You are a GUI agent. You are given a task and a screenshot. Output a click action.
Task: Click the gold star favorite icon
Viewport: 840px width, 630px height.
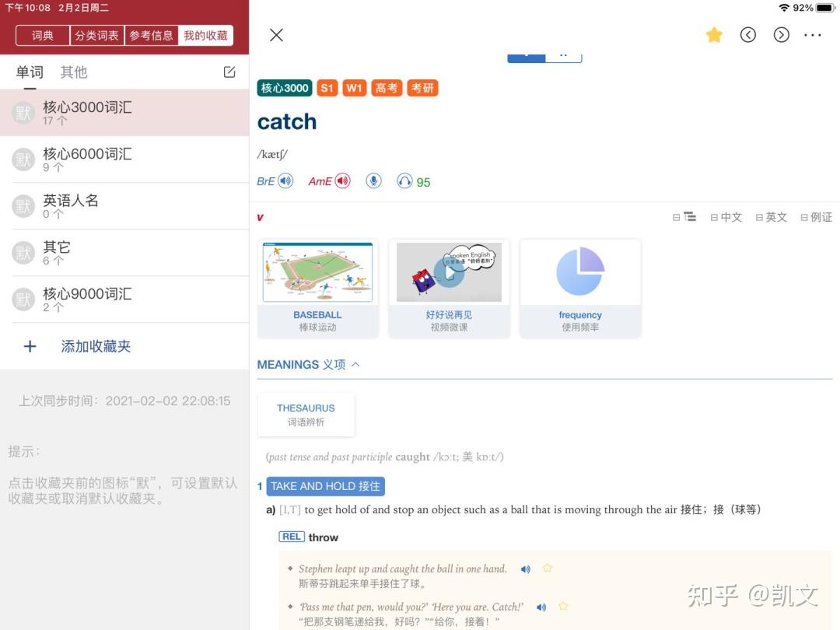[714, 35]
